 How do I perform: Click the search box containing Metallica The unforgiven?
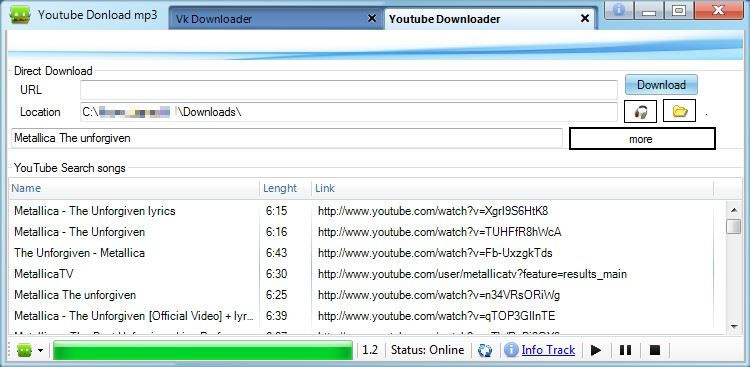pyautogui.click(x=287, y=138)
